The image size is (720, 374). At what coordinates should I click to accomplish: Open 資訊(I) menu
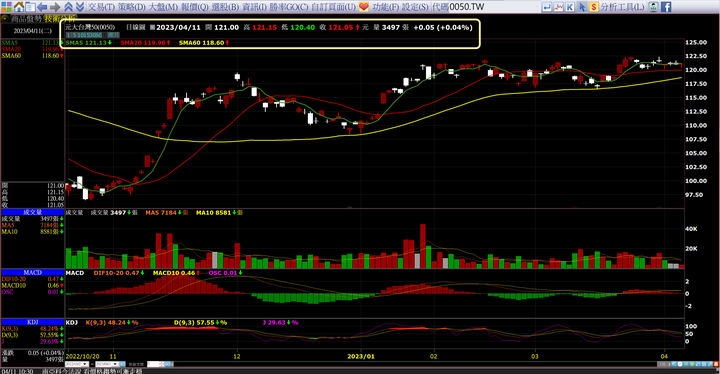point(254,7)
